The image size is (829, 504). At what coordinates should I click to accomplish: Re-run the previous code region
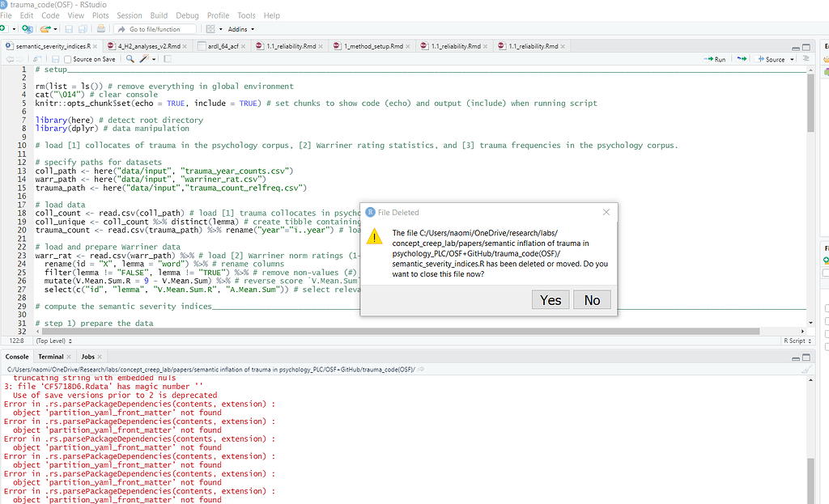coord(742,59)
